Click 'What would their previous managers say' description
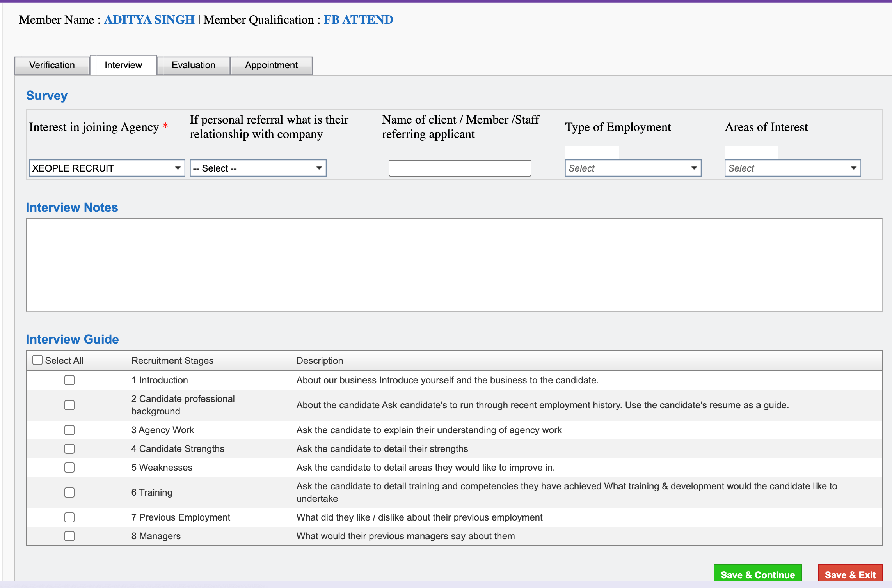The image size is (892, 588). [x=406, y=536]
